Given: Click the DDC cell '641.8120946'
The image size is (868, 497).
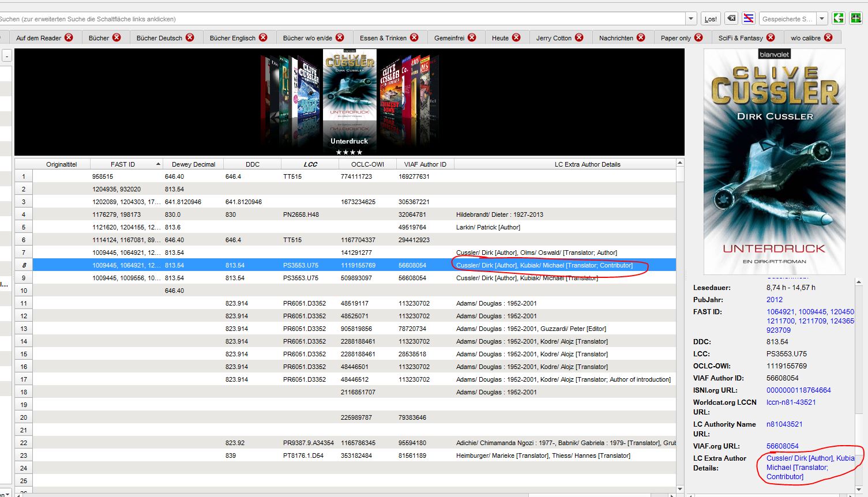Looking at the screenshot, I should tap(253, 202).
